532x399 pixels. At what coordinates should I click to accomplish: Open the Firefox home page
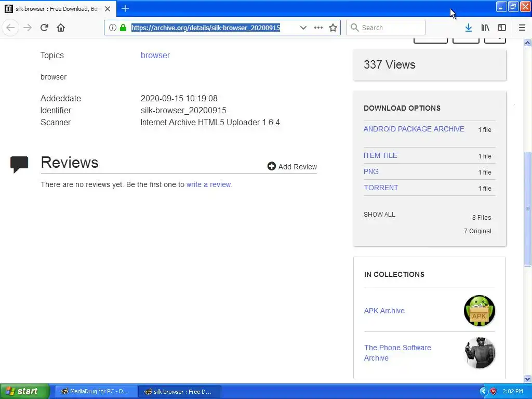[x=61, y=28]
